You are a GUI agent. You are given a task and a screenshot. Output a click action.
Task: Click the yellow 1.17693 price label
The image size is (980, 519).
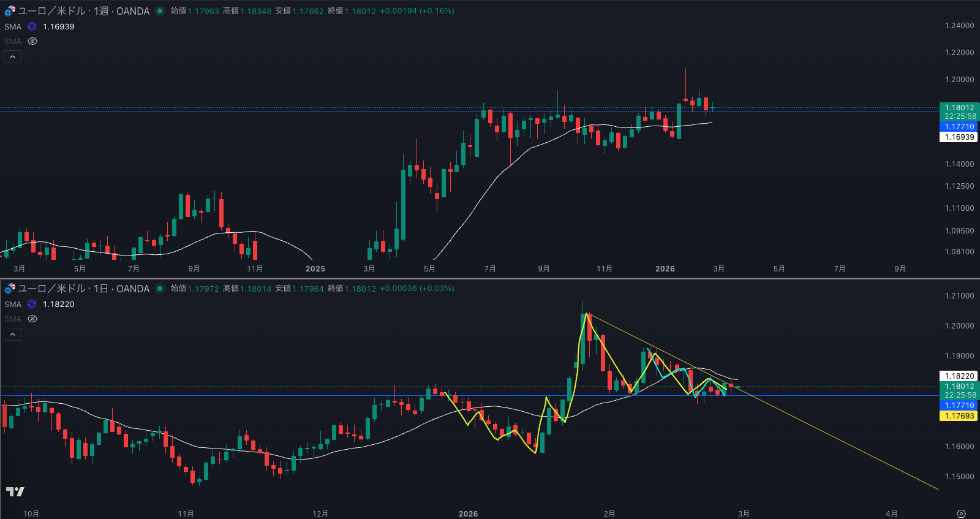pos(959,416)
